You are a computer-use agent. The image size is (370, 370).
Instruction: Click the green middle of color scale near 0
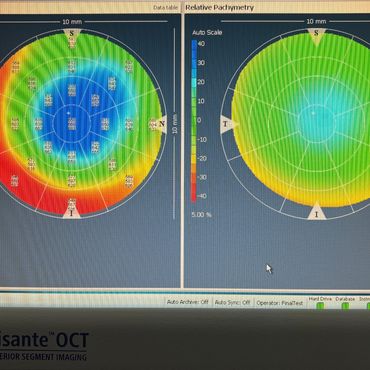pyautogui.click(x=194, y=121)
